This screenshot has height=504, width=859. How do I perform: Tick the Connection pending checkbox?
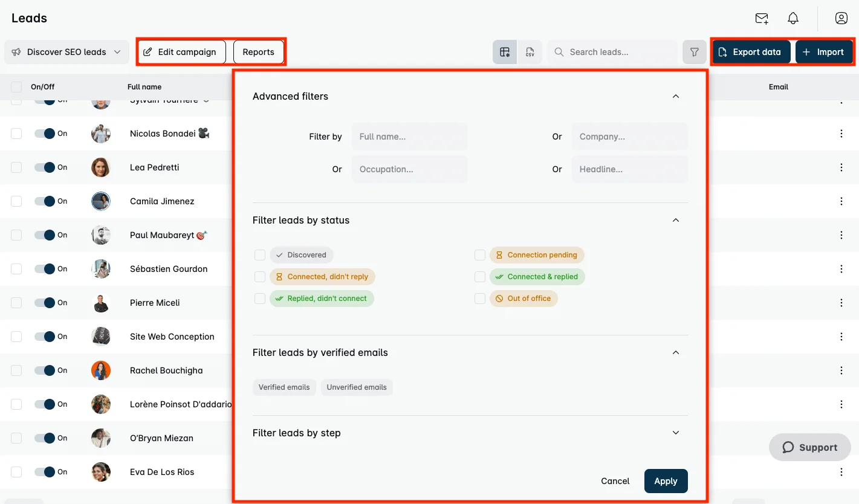480,255
